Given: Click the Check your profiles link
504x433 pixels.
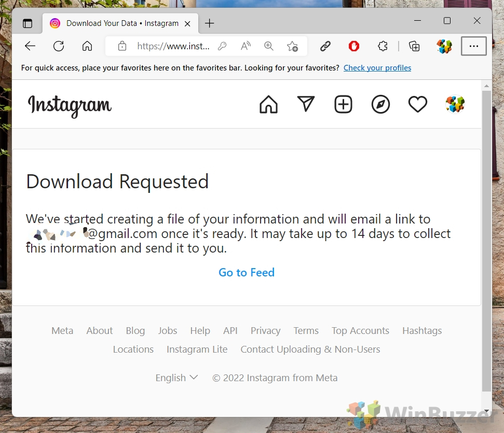Looking at the screenshot, I should pos(377,68).
